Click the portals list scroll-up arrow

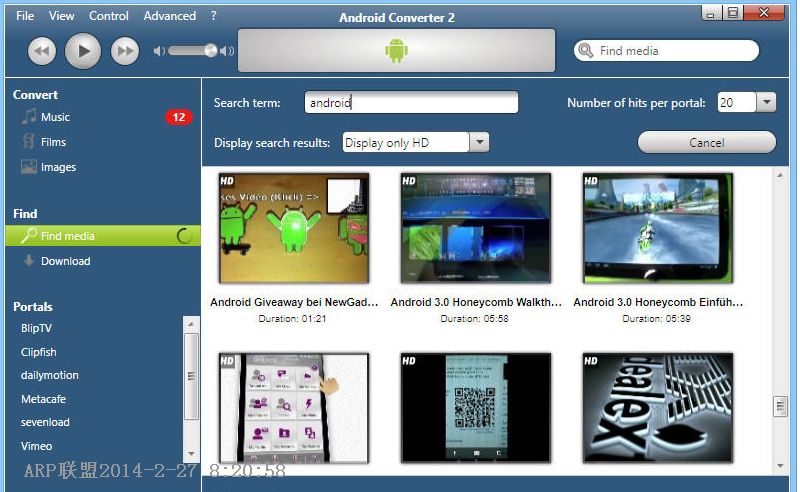191,324
